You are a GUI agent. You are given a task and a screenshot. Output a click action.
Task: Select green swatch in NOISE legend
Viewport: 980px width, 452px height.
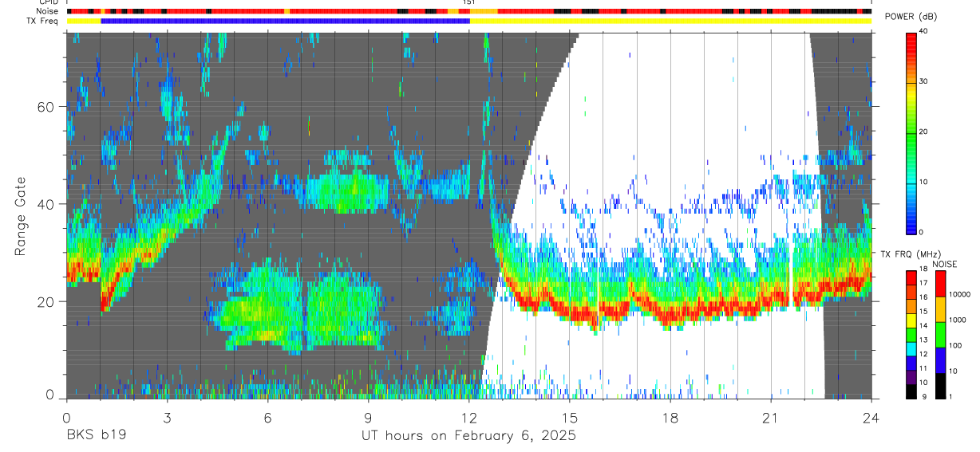point(940,335)
